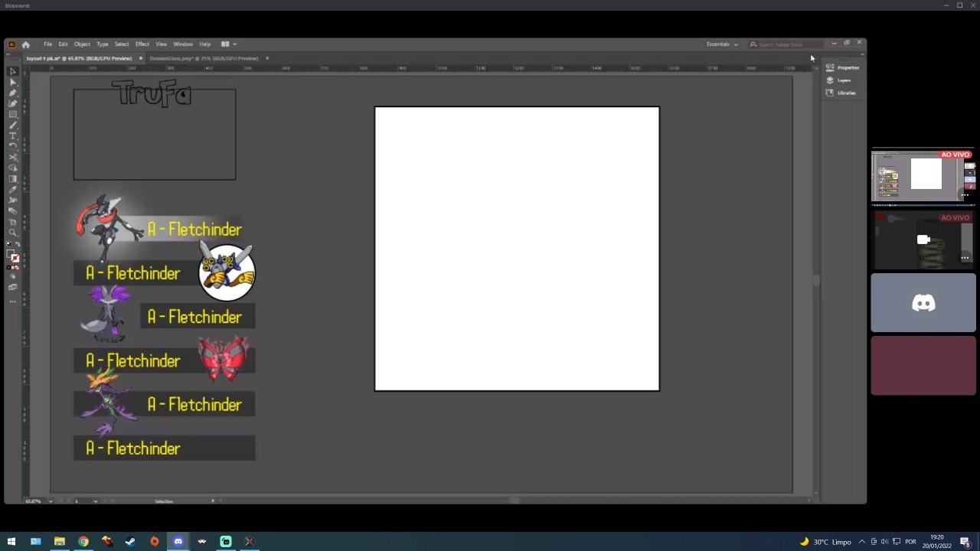Open the Properties panel

point(830,67)
